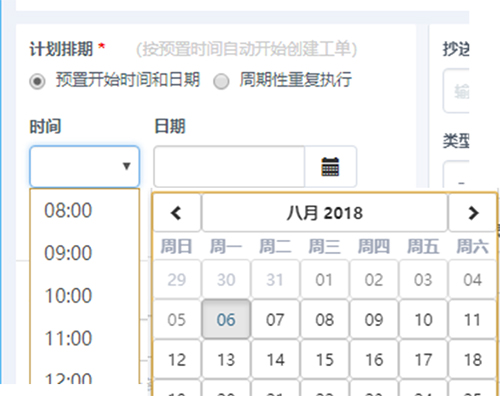The image size is (500, 396).
Task: Pick August 11 in calendar
Action: pos(472,320)
